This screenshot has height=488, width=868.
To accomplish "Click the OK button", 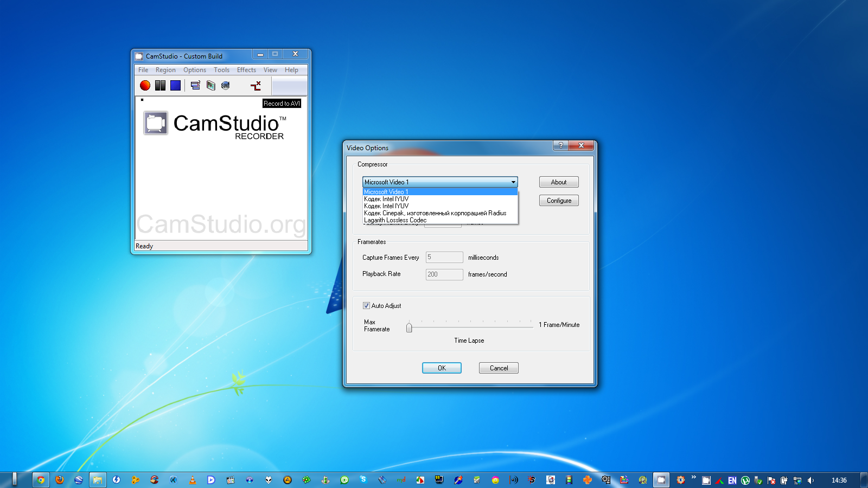I will click(x=442, y=368).
